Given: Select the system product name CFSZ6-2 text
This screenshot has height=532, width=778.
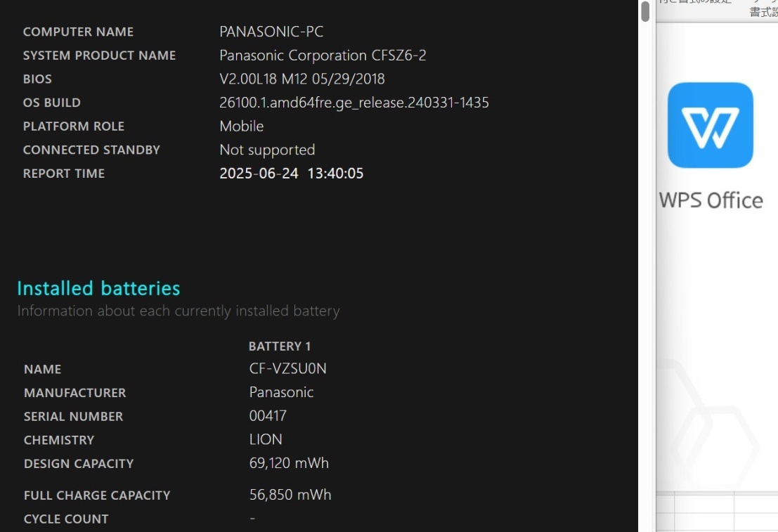Looking at the screenshot, I should [323, 55].
